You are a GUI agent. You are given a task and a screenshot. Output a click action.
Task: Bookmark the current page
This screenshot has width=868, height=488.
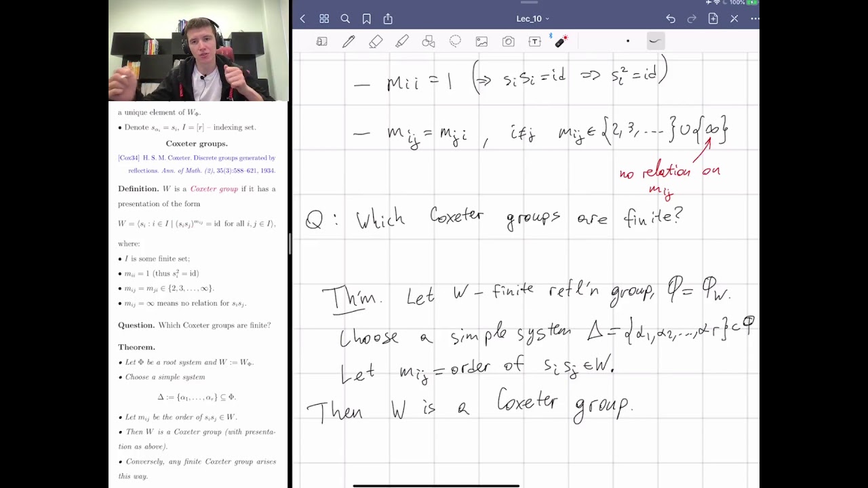point(367,19)
